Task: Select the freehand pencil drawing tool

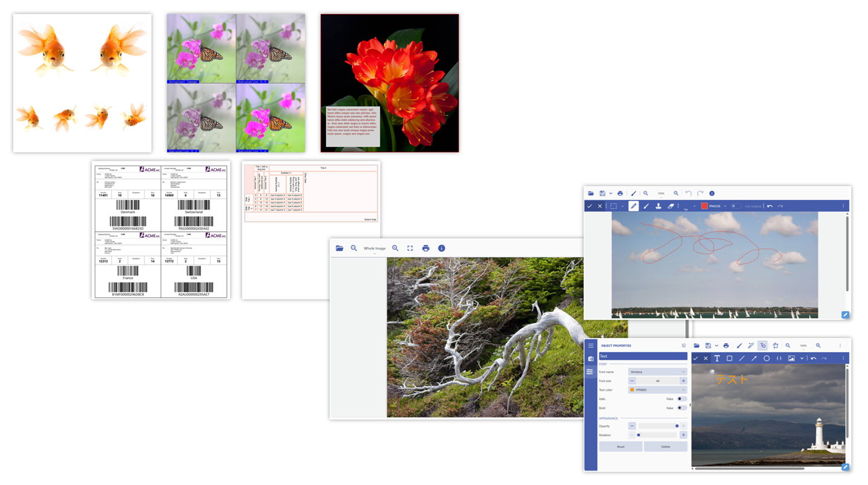Action: point(633,206)
